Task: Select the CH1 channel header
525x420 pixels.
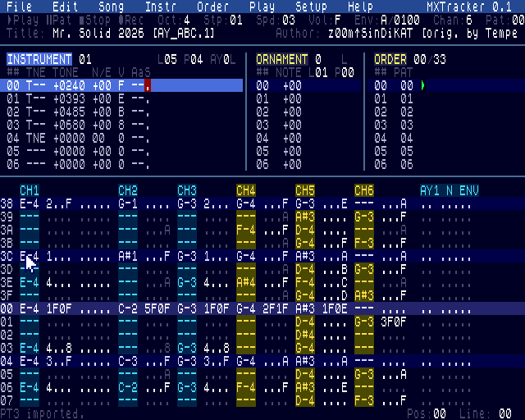Action: 30,190
